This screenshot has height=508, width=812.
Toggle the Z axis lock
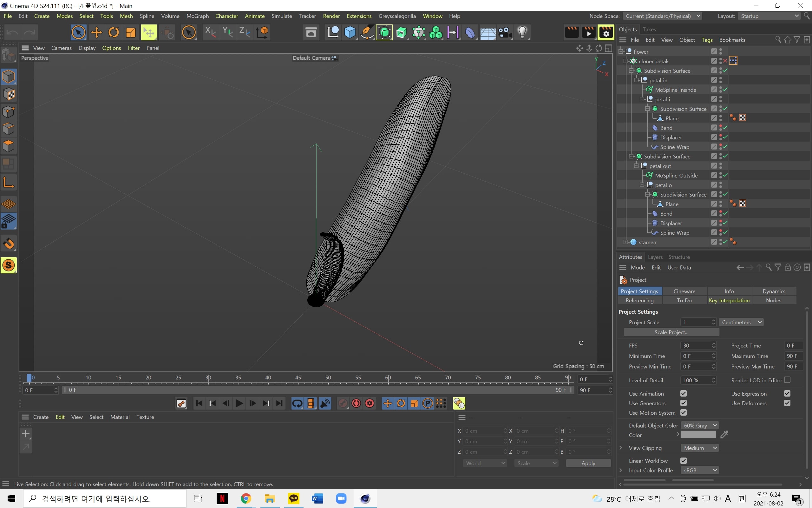pos(245,32)
